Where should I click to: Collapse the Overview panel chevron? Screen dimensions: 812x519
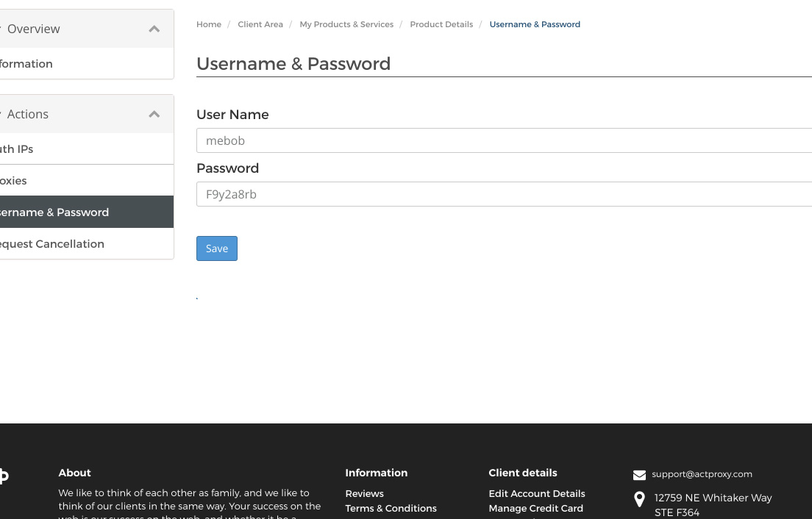[x=154, y=29]
